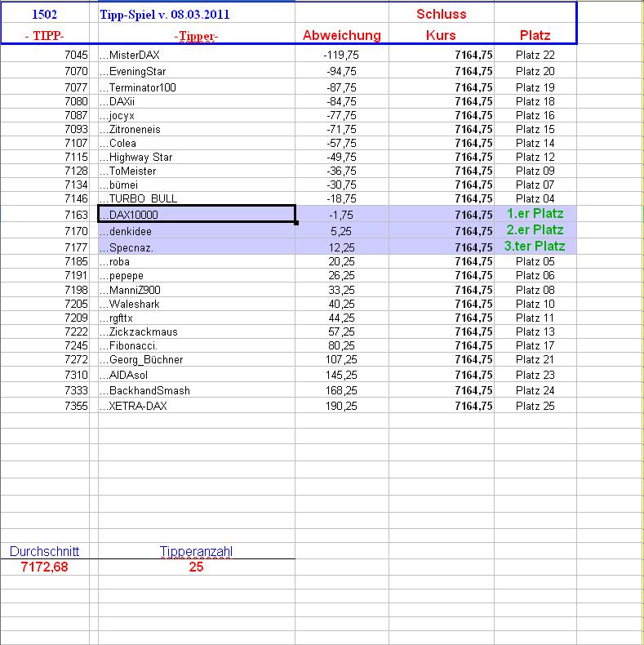This screenshot has width=644, height=645.
Task: Click the DAXii tipper cell
Action: pyautogui.click(x=197, y=101)
